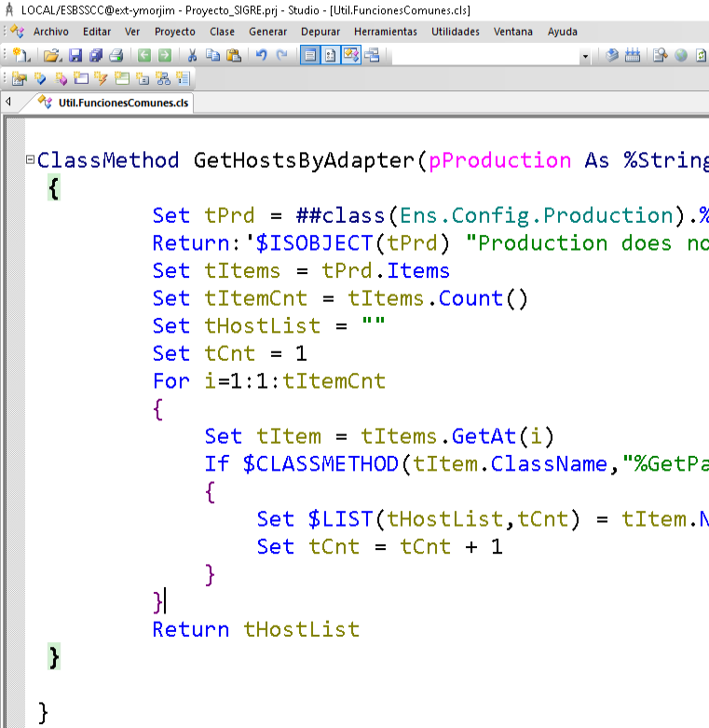The height and width of the screenshot is (728, 709).
Task: Click the document with magnifier icon
Action: [660, 56]
